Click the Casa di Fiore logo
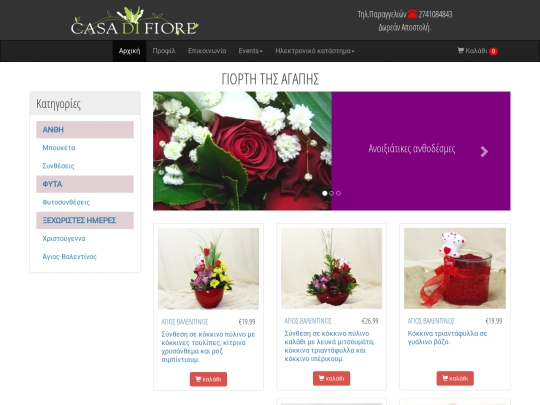540x405 pixels. (135, 21)
